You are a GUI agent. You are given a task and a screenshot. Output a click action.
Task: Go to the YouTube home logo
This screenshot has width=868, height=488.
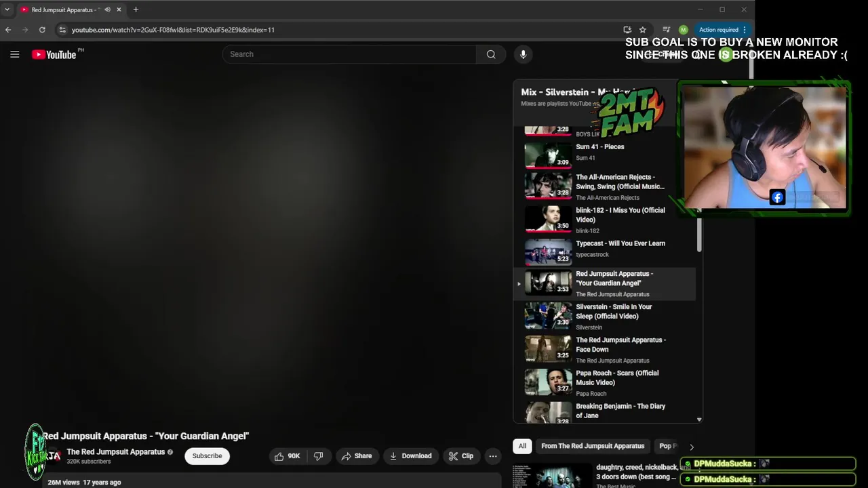(x=54, y=54)
